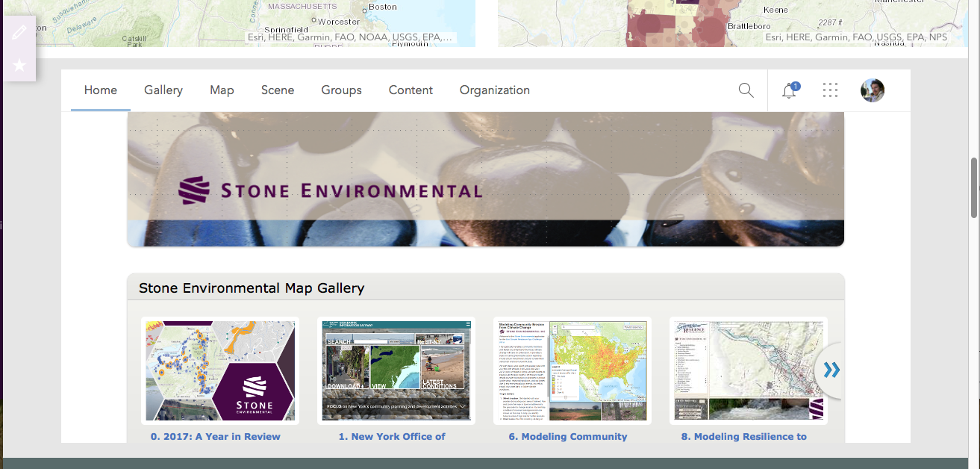Click the Stone Environmental banner logo

pos(330,190)
